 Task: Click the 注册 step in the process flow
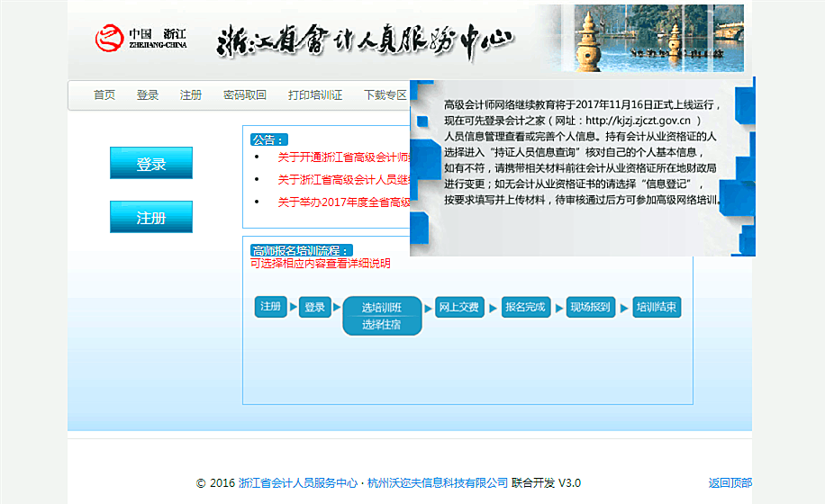point(271,307)
